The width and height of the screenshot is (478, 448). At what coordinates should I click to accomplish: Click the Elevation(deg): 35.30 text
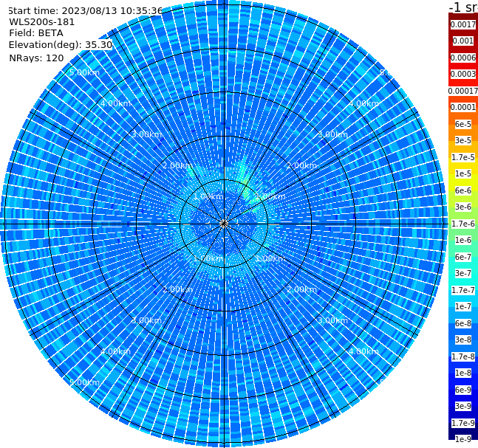click(61, 45)
